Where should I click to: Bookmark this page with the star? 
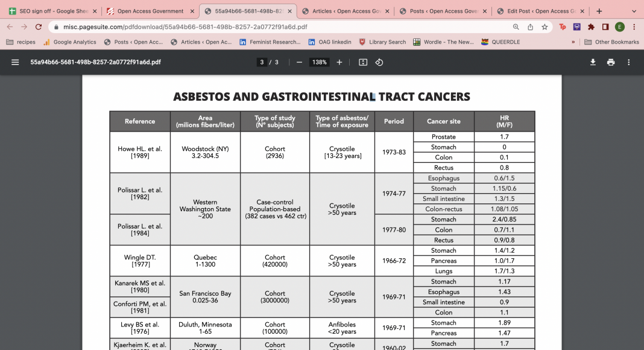coord(545,27)
